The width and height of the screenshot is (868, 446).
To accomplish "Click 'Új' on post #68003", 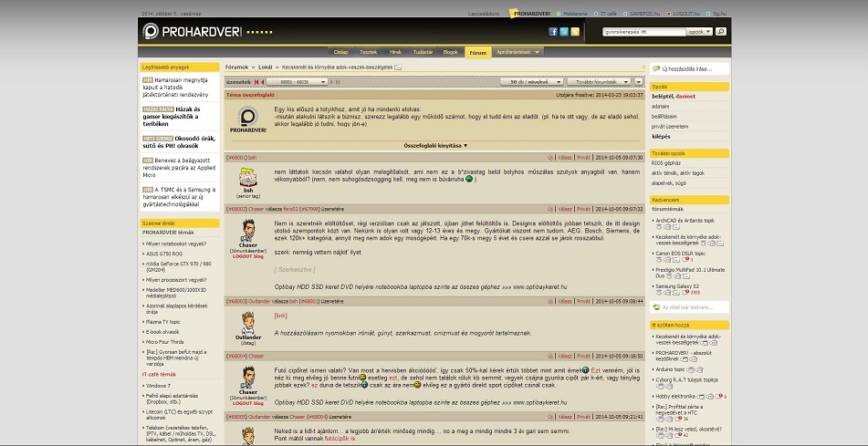I will click(x=550, y=302).
